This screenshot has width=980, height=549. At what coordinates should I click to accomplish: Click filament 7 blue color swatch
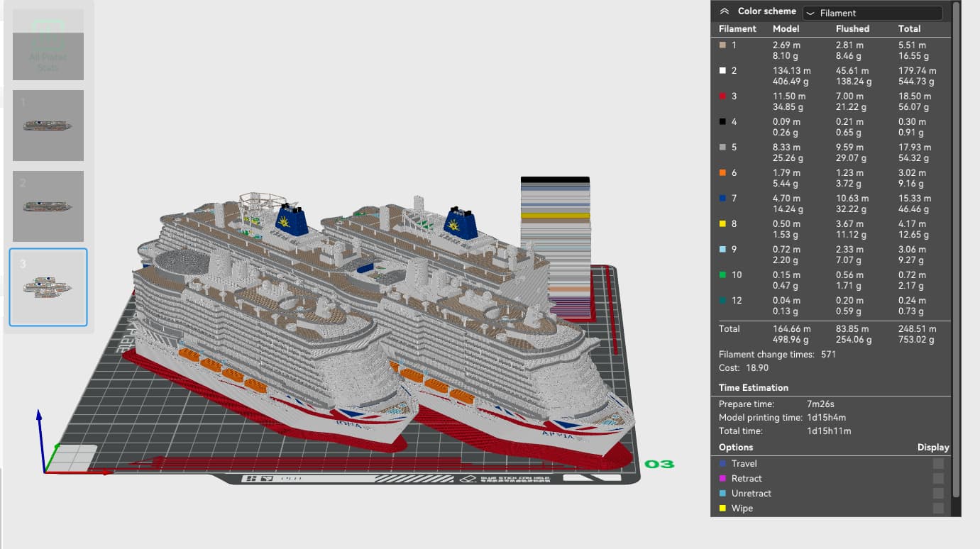[722, 198]
